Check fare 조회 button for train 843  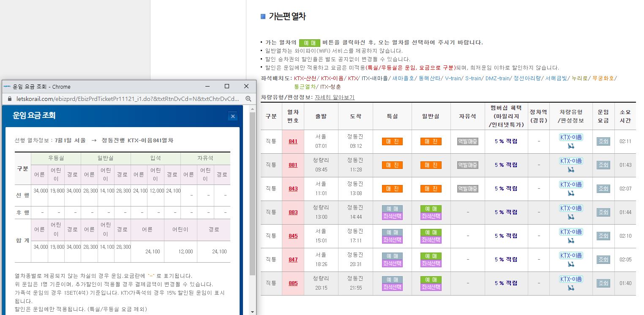tap(603, 189)
